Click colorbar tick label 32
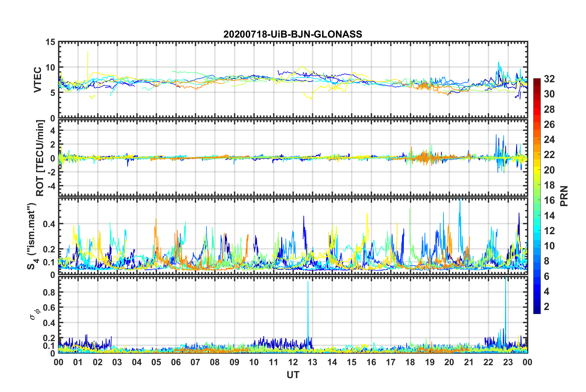 (549, 79)
